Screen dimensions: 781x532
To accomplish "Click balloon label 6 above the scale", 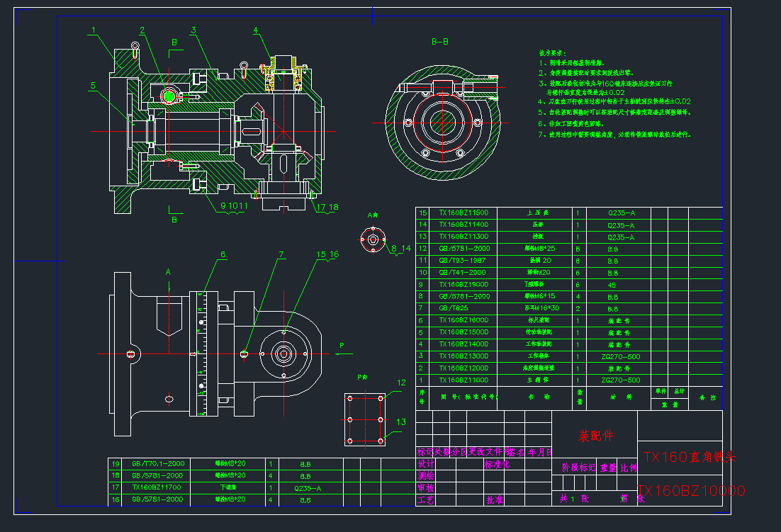I will coord(223,254).
